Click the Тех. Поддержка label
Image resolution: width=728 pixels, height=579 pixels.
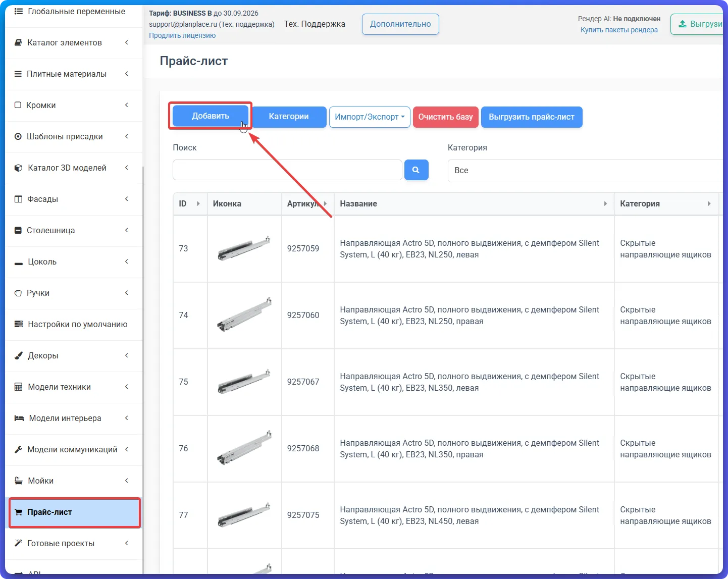click(315, 24)
